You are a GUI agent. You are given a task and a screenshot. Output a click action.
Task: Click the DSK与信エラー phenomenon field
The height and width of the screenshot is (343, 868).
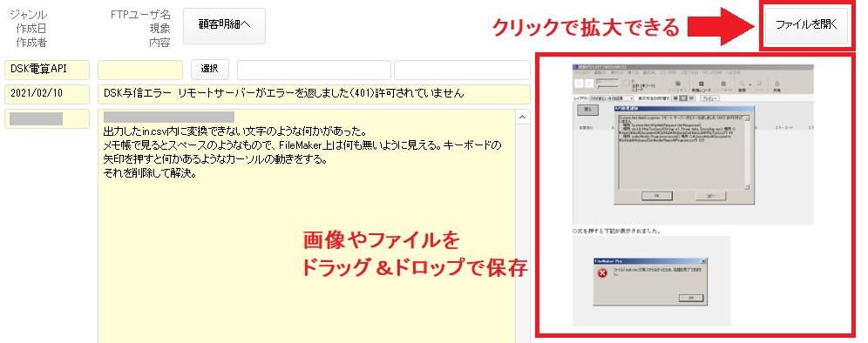pos(314,94)
